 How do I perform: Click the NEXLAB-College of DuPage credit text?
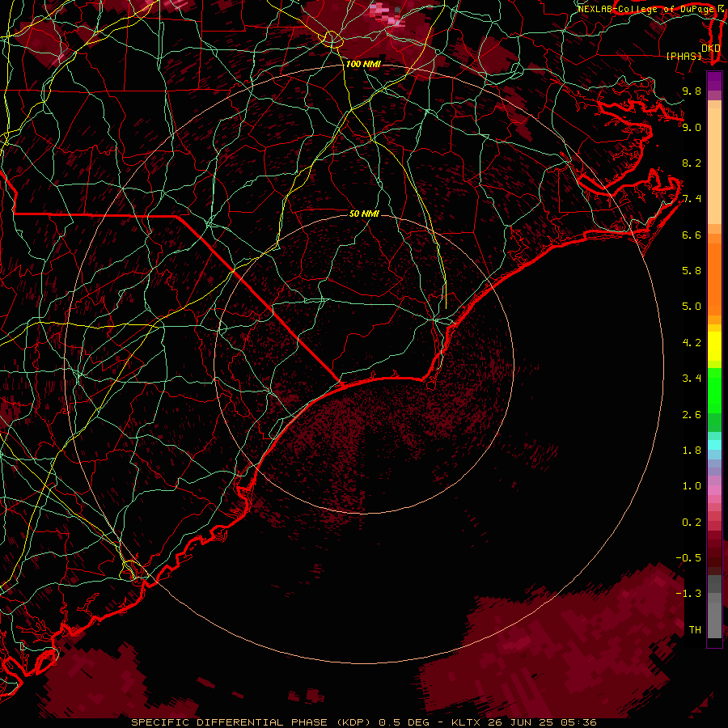[645, 9]
